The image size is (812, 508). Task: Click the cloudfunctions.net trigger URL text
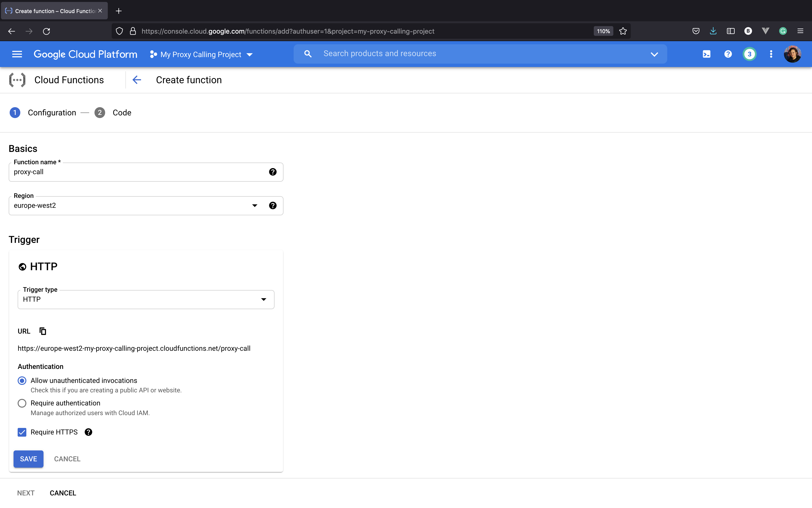134,348
